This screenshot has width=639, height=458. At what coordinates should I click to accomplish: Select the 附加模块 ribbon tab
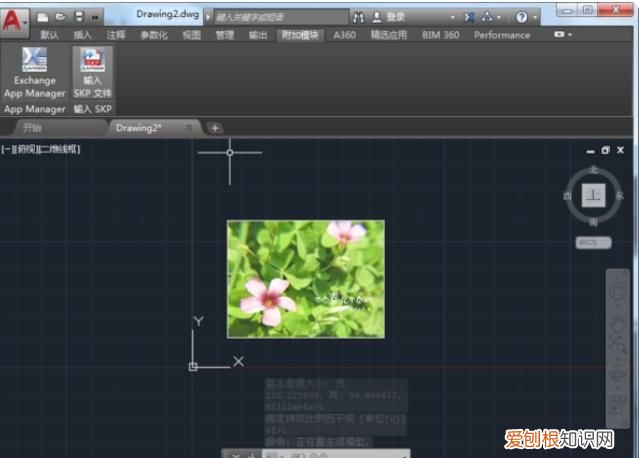(300, 35)
